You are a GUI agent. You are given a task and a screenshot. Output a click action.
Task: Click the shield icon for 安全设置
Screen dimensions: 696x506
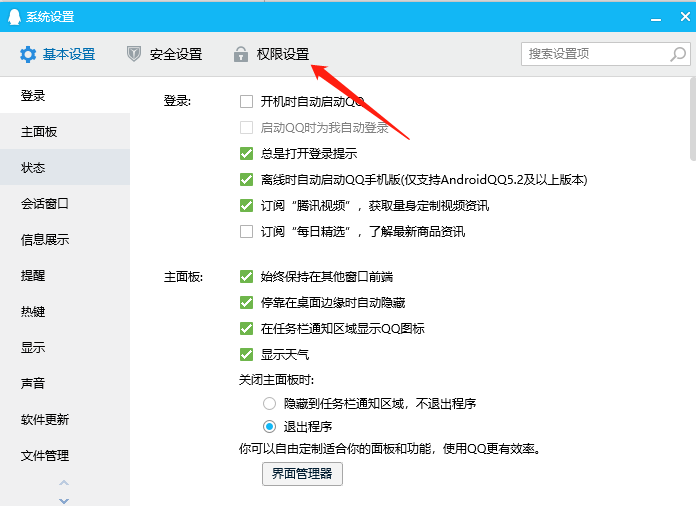[134, 54]
